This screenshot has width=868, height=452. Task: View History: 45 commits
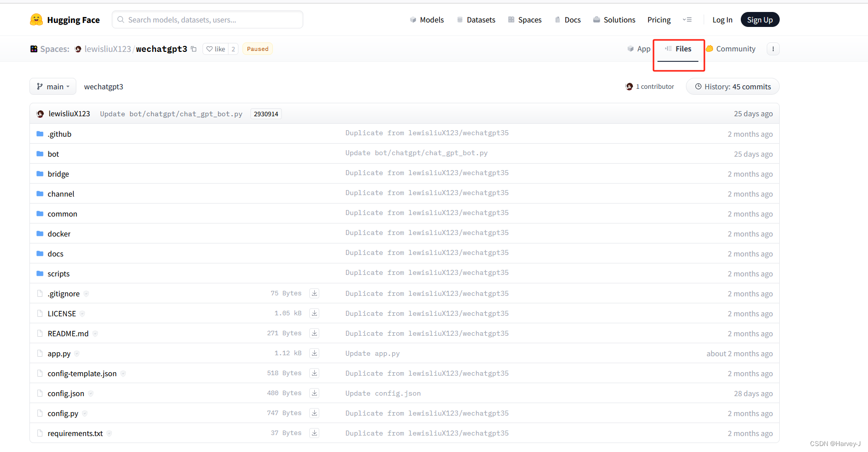point(732,86)
